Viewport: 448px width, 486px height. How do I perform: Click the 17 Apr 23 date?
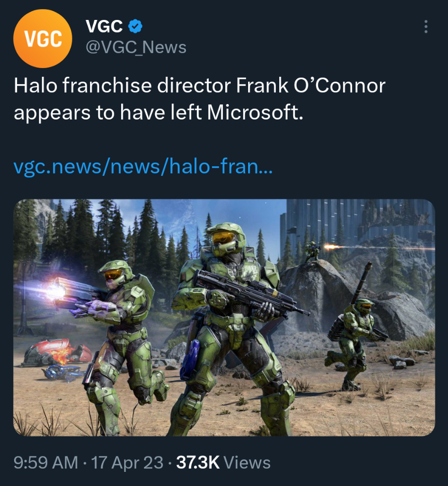(x=127, y=463)
